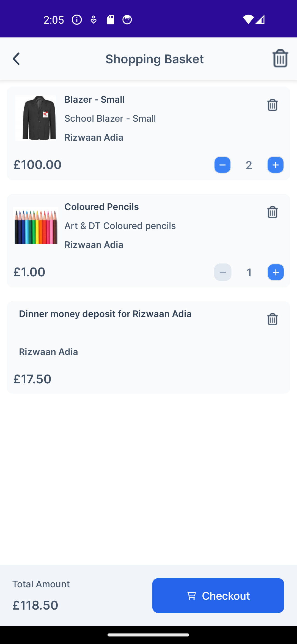Tap the coloured pencils product image
Screen dimensions: 297x644
[x=36, y=226]
